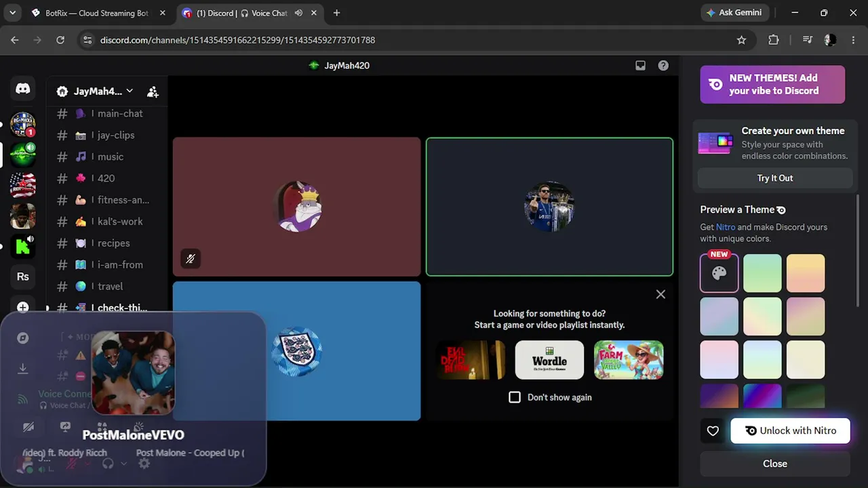Mute the Discord tab's audio speaker icon
This screenshot has width=868, height=488.
click(x=298, y=13)
